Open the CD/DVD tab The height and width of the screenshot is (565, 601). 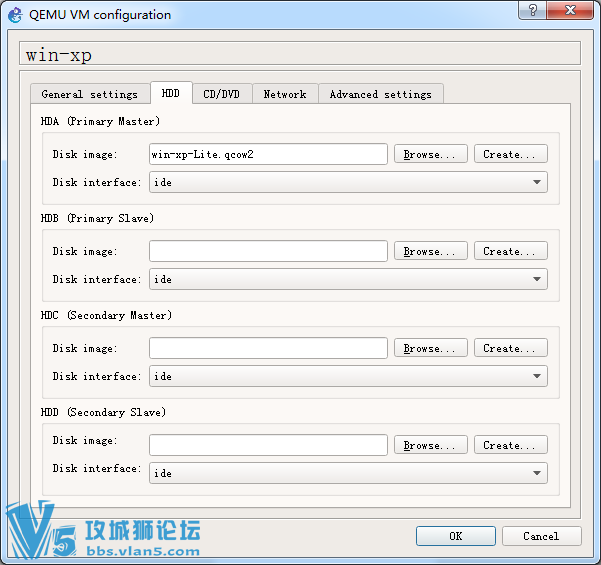click(x=222, y=94)
